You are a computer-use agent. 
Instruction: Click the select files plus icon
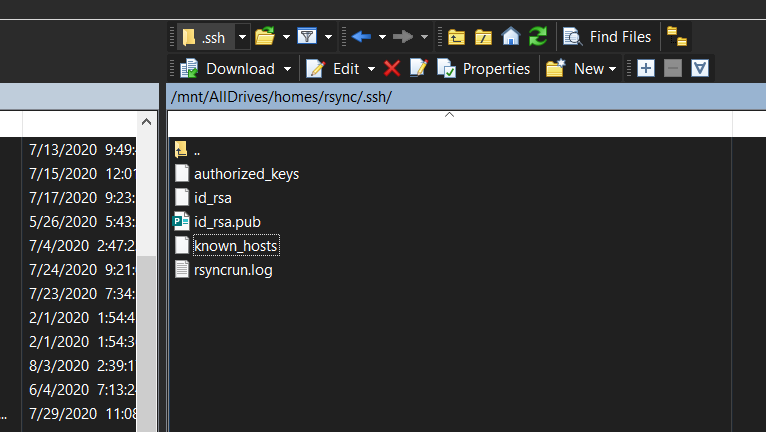(x=646, y=69)
